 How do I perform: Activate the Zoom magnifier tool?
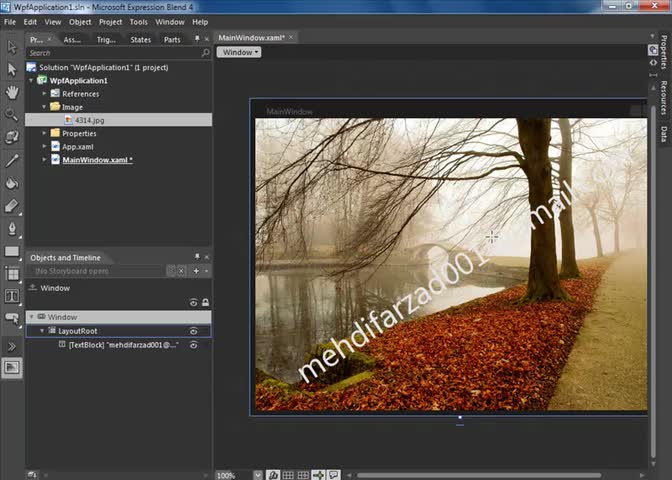[x=12, y=114]
